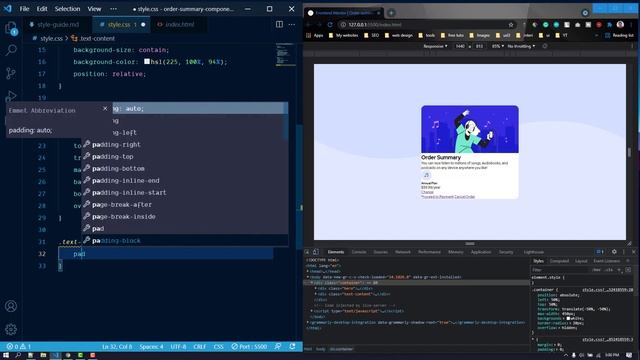640x360 pixels.
Task: Click Port : 5500 Live Server status
Action: [x=249, y=347]
